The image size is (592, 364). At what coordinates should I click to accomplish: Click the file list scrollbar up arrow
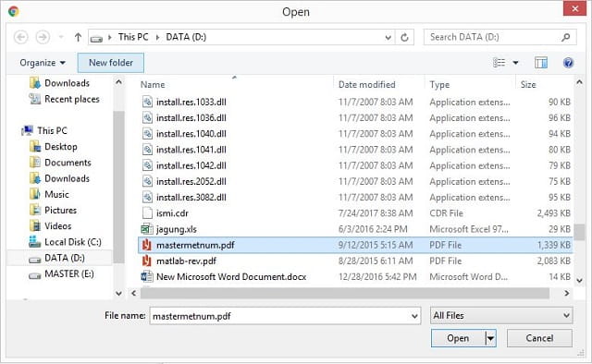pyautogui.click(x=580, y=82)
